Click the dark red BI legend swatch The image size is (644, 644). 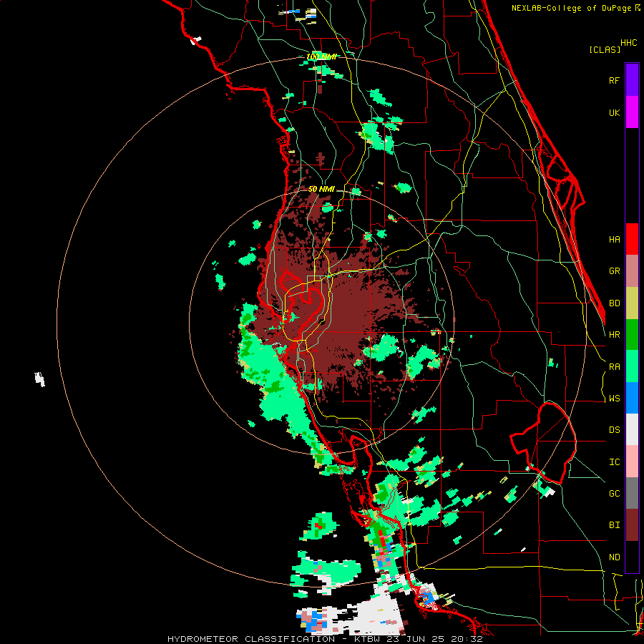click(632, 525)
